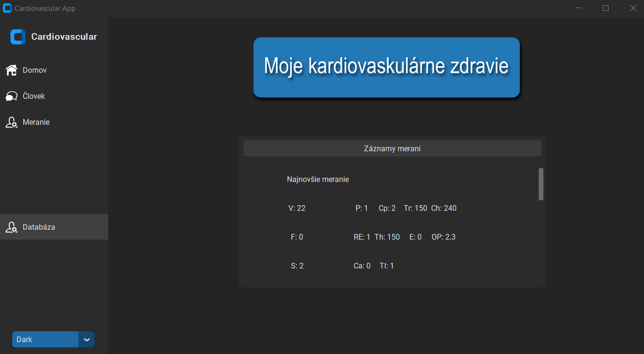Click the E: 0 value
This screenshot has width=644, height=354.
[415, 237]
